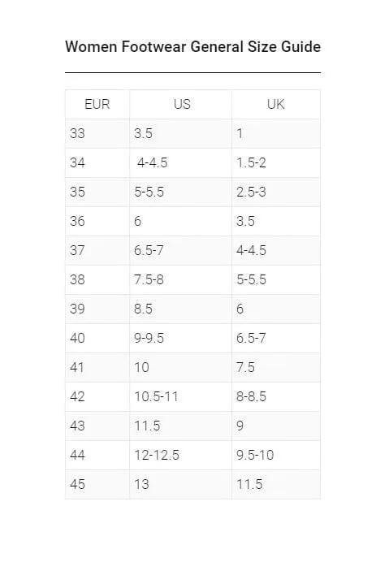Click EUR size 36 cell

click(x=97, y=221)
